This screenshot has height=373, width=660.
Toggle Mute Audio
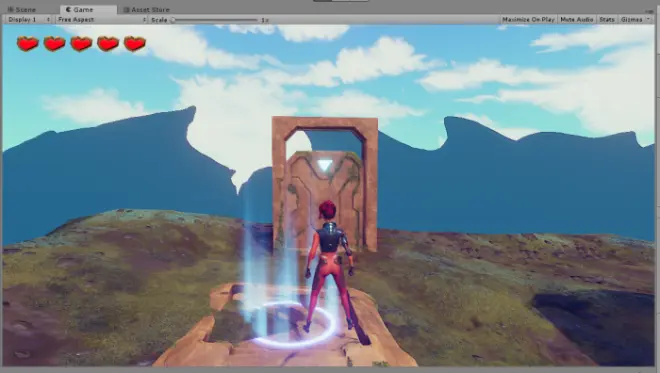(577, 19)
